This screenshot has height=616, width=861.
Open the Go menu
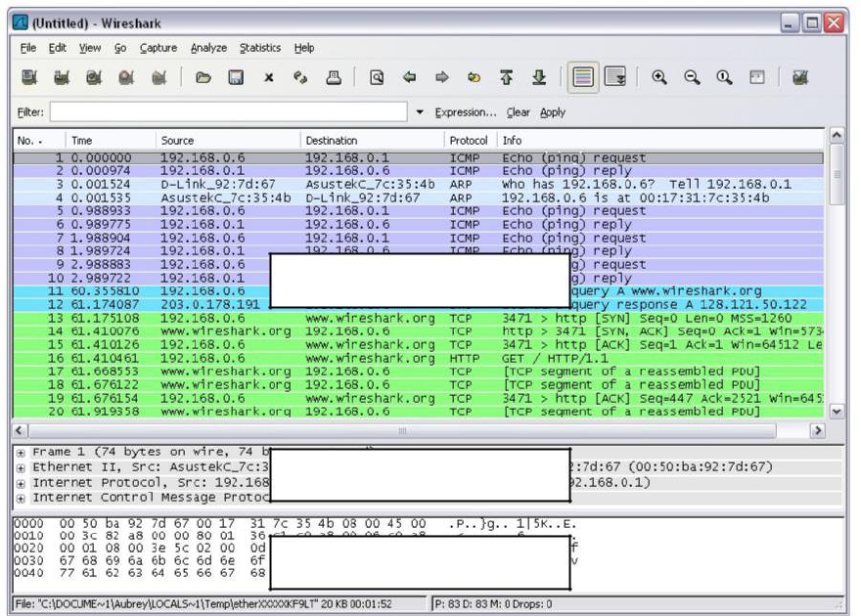click(120, 48)
